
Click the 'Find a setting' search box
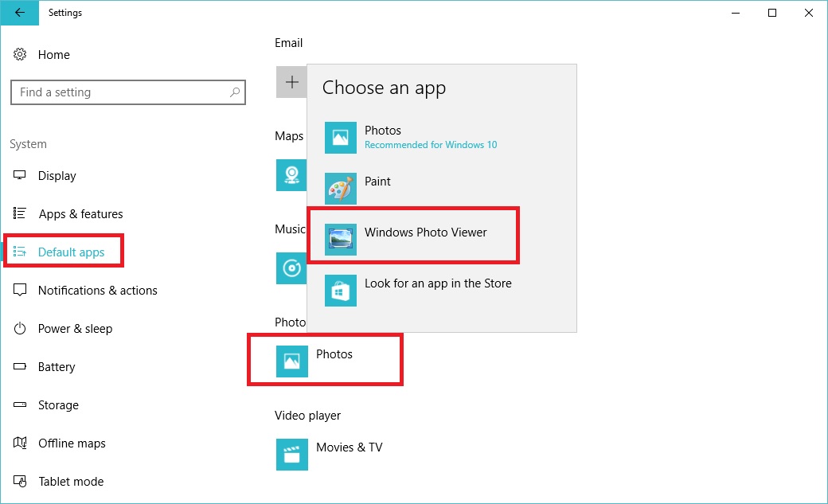coord(127,92)
